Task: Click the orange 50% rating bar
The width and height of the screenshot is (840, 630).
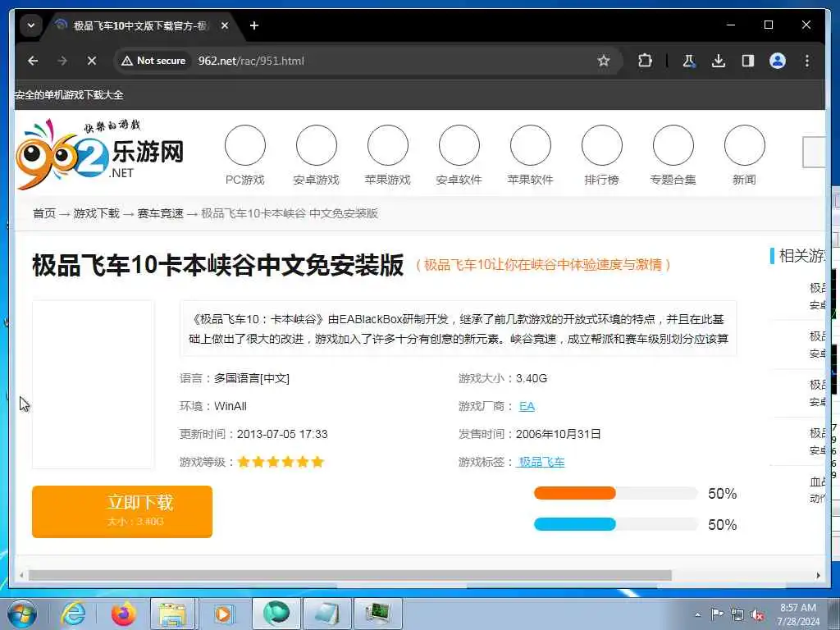Action: point(615,493)
